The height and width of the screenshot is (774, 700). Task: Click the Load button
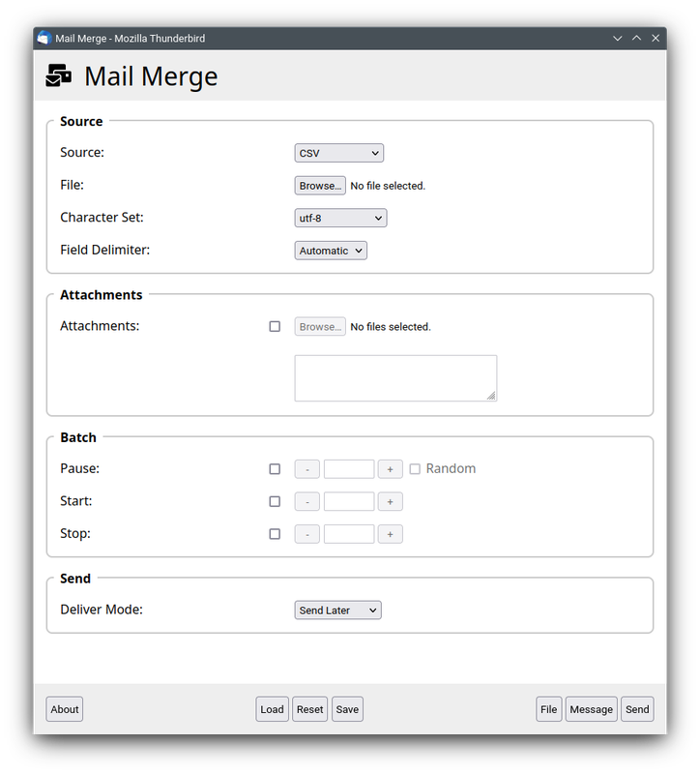[x=272, y=709]
